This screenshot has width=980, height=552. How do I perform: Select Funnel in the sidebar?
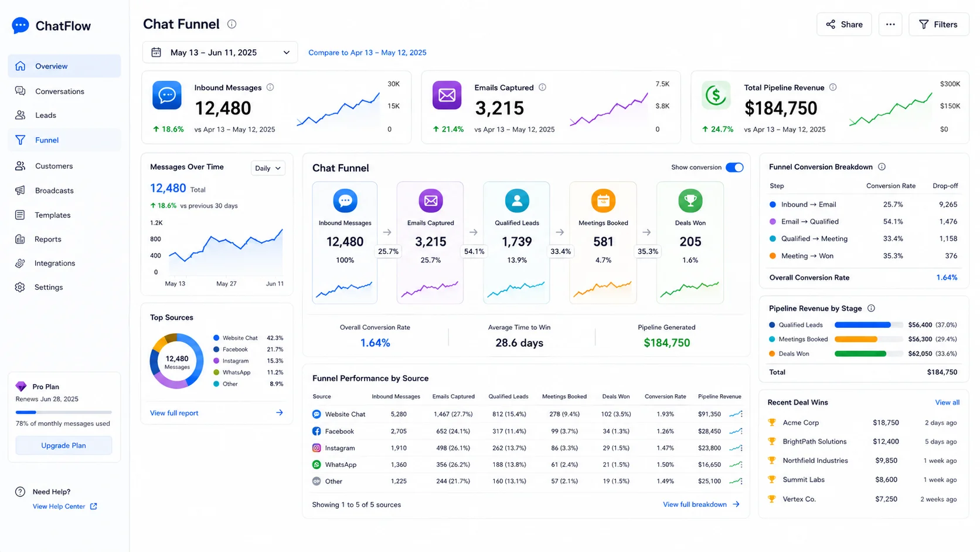[64, 140]
